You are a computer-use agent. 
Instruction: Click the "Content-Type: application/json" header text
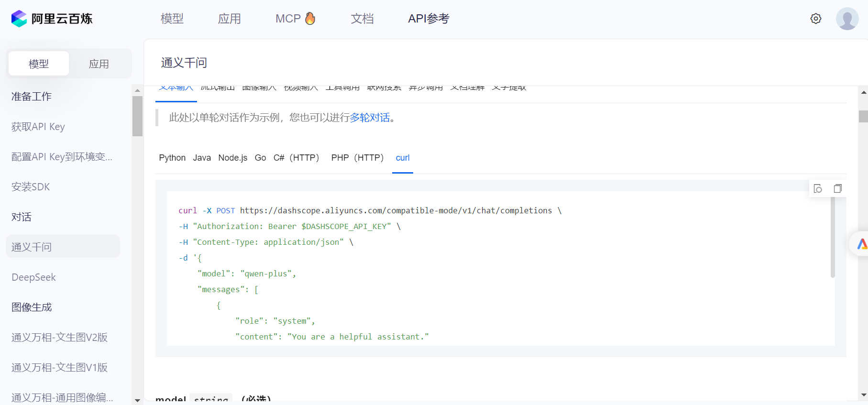coord(268,242)
